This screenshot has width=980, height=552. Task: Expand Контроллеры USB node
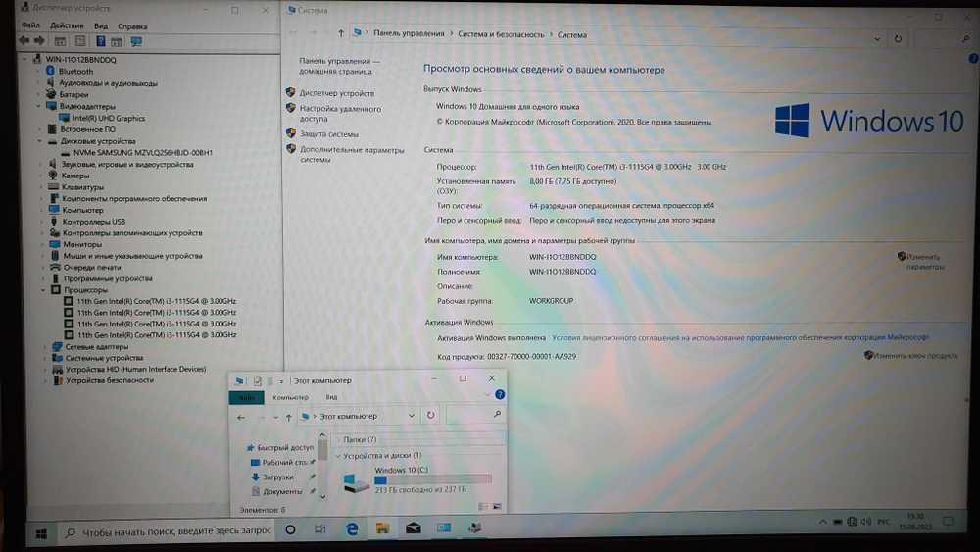(42, 222)
